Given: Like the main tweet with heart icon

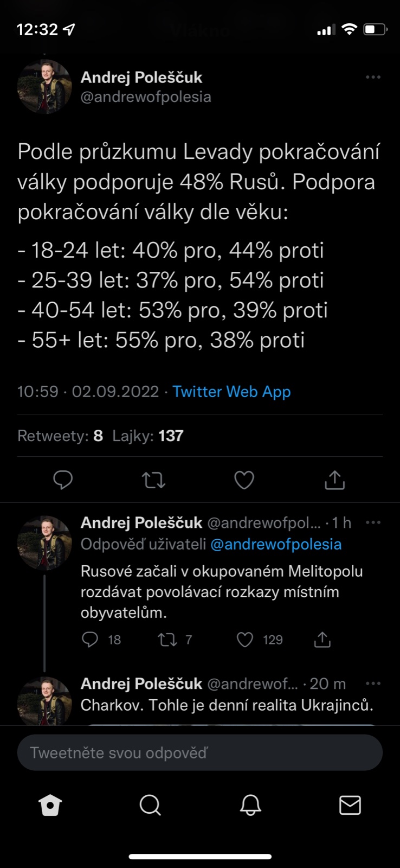Looking at the screenshot, I should [x=244, y=480].
